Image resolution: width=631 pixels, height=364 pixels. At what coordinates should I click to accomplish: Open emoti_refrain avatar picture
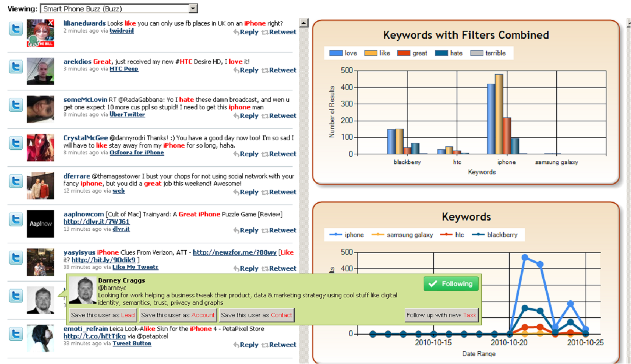tap(40, 338)
